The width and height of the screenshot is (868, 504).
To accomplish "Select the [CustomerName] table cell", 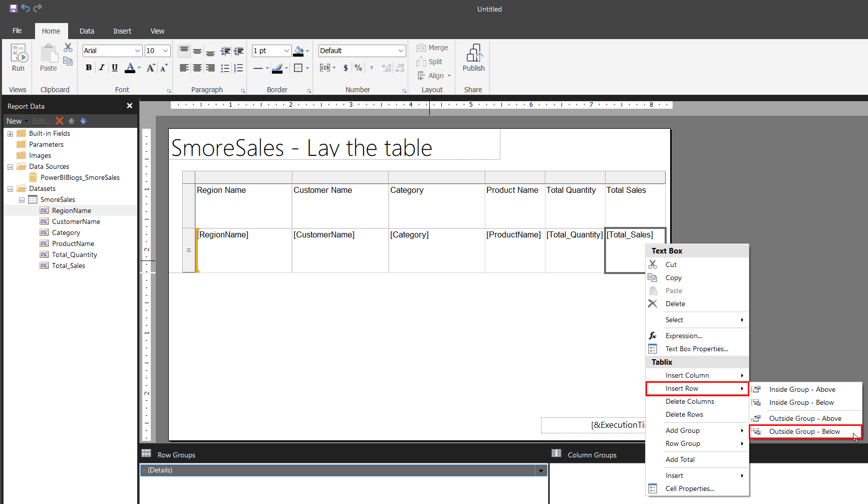I will tap(341, 250).
